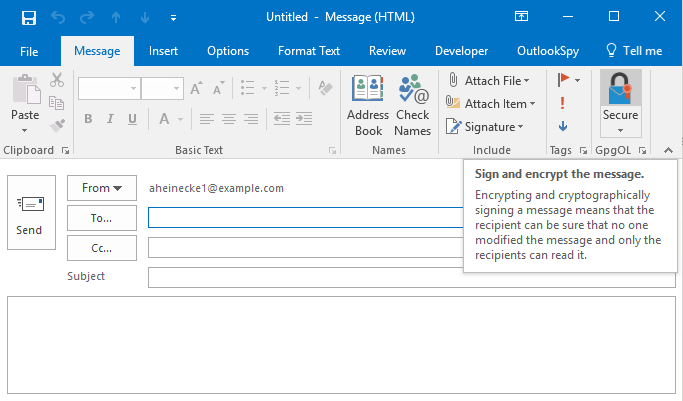Open the Address Book
The width and height of the screenshot is (683, 401).
[x=367, y=92]
